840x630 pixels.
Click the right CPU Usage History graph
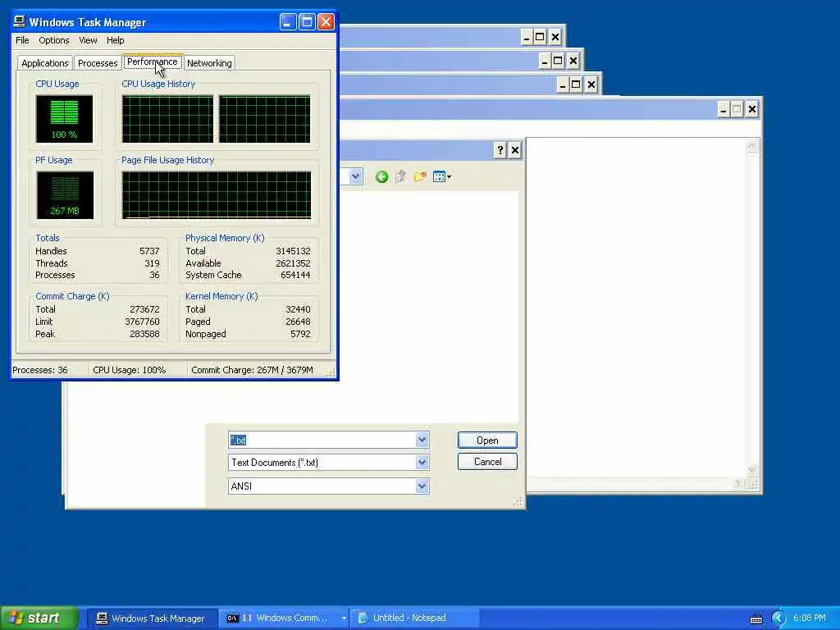[265, 119]
